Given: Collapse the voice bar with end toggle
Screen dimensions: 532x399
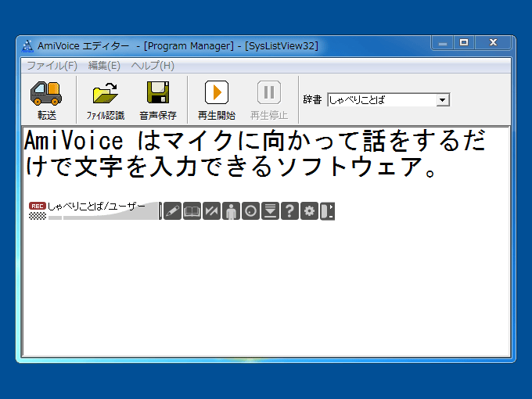Looking at the screenshot, I should (327, 211).
